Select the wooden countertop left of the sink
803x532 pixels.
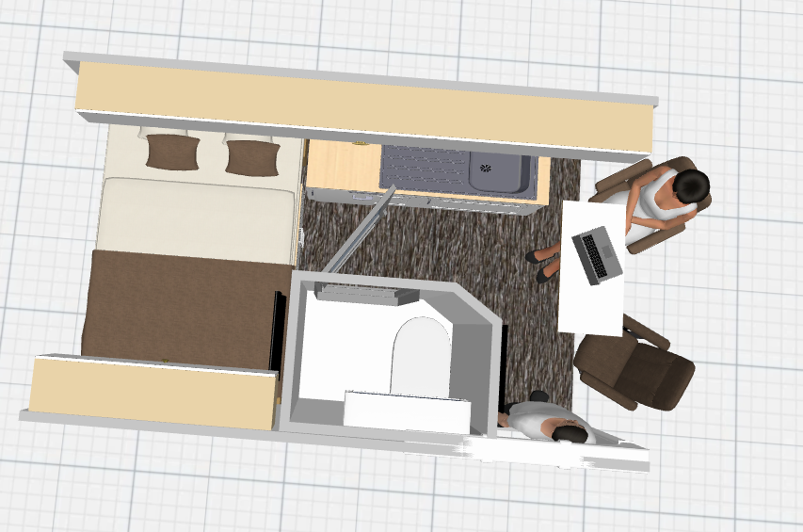coord(344,165)
